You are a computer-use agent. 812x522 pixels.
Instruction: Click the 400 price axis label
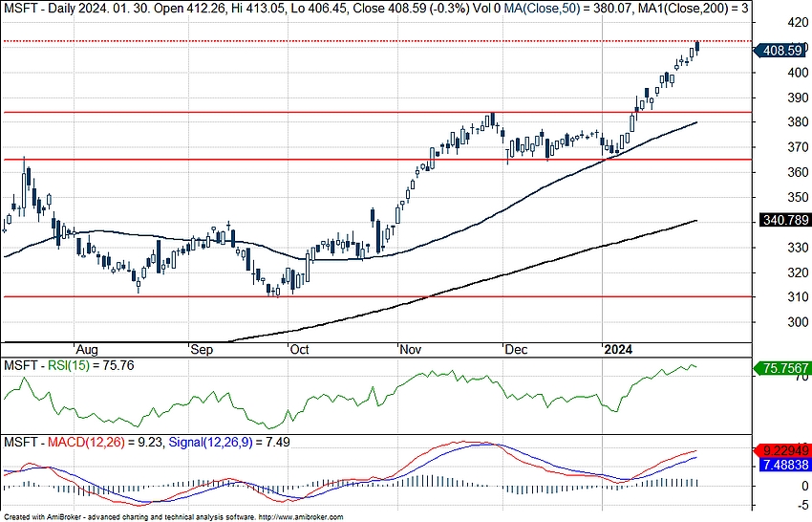pos(798,73)
